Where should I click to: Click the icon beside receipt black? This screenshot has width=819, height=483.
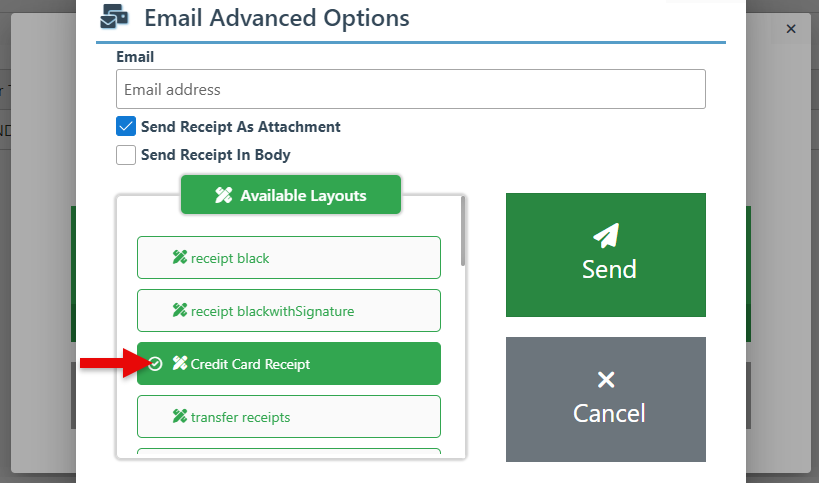[x=180, y=258]
